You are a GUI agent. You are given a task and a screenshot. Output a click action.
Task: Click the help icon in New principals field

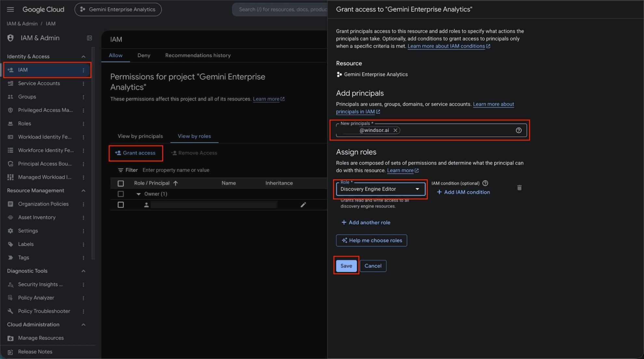click(518, 130)
